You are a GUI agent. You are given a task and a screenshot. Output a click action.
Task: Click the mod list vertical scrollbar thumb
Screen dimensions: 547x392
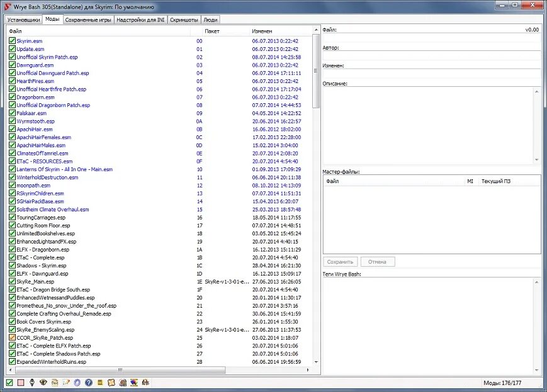[x=316, y=71]
